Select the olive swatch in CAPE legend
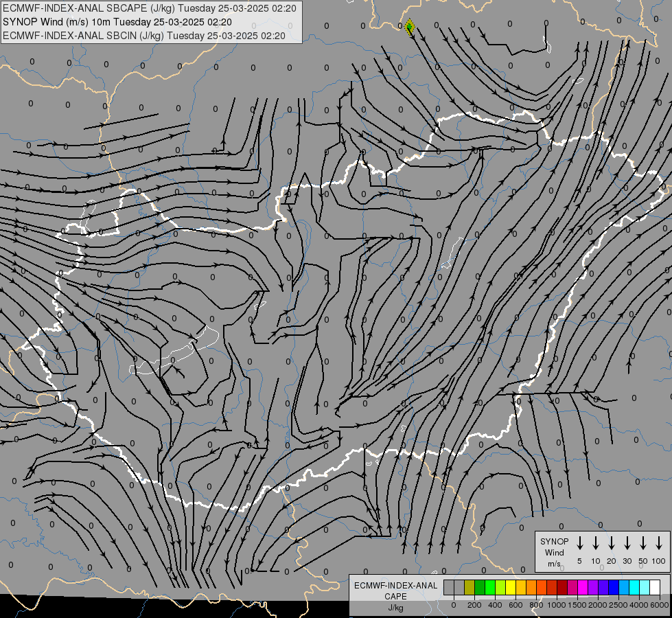 [x=470, y=587]
